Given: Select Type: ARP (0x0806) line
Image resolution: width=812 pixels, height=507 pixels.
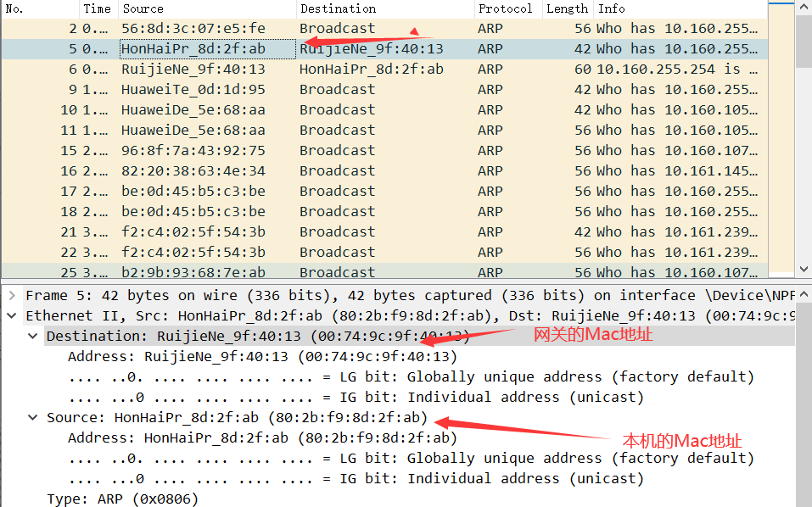Looking at the screenshot, I should point(123,499).
